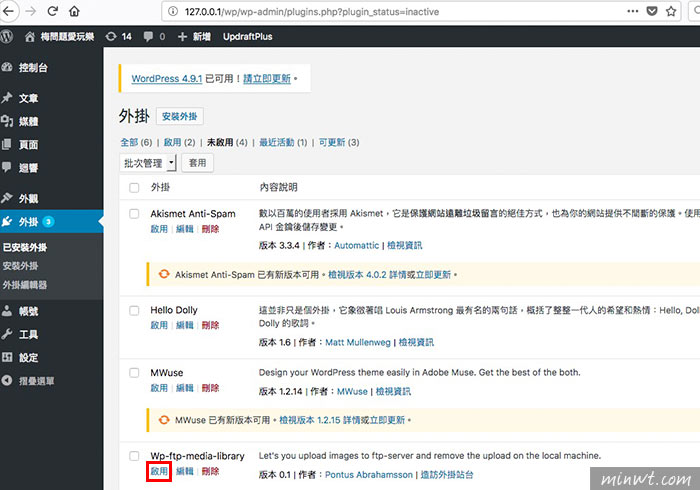The image size is (700, 490).
Task: Check the MWuse plugin checkbox
Action: [x=134, y=373]
